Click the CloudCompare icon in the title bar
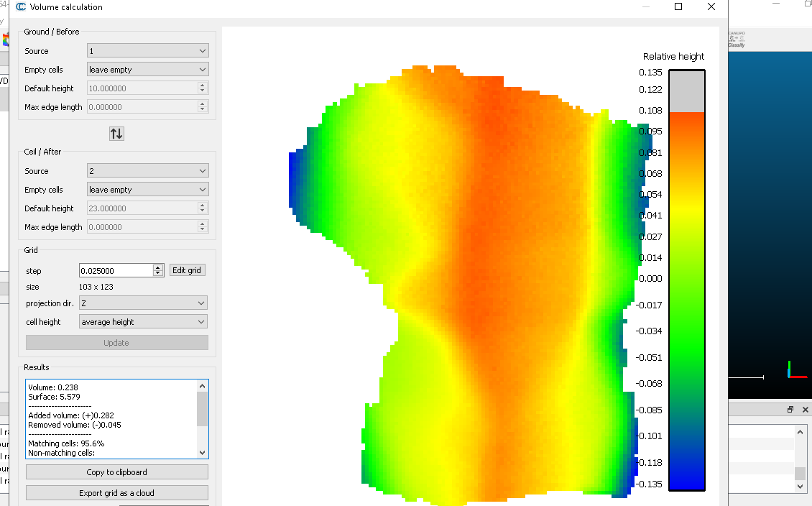 click(x=20, y=7)
